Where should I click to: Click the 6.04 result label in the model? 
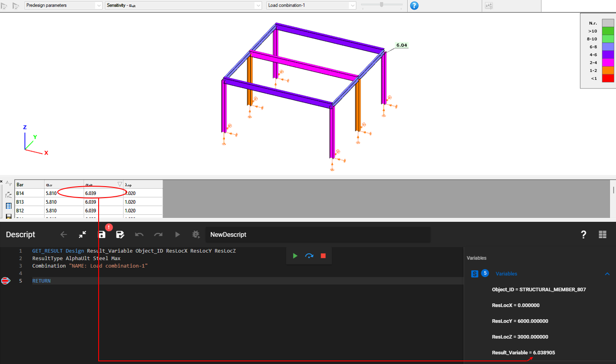coord(402,45)
